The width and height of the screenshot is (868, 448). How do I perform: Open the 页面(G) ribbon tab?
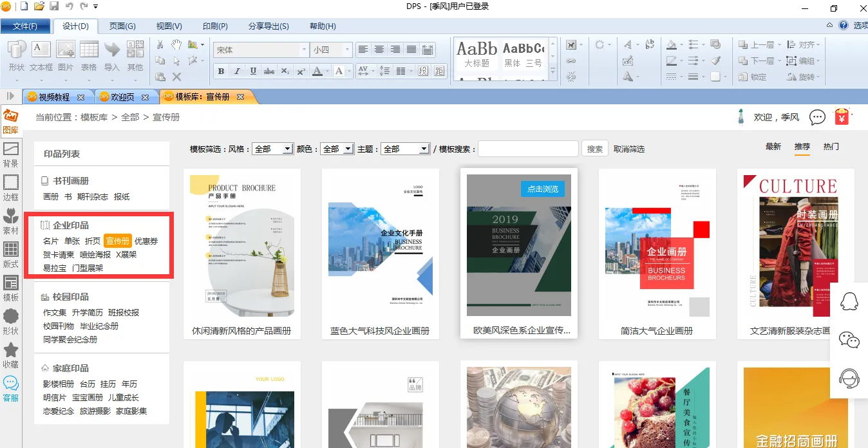pyautogui.click(x=122, y=26)
